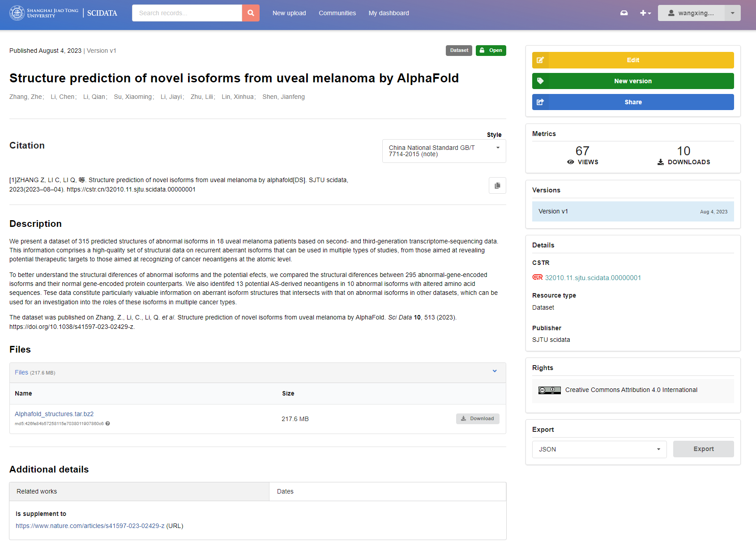Switch to the Dates tab
The height and width of the screenshot is (545, 756).
[388, 491]
